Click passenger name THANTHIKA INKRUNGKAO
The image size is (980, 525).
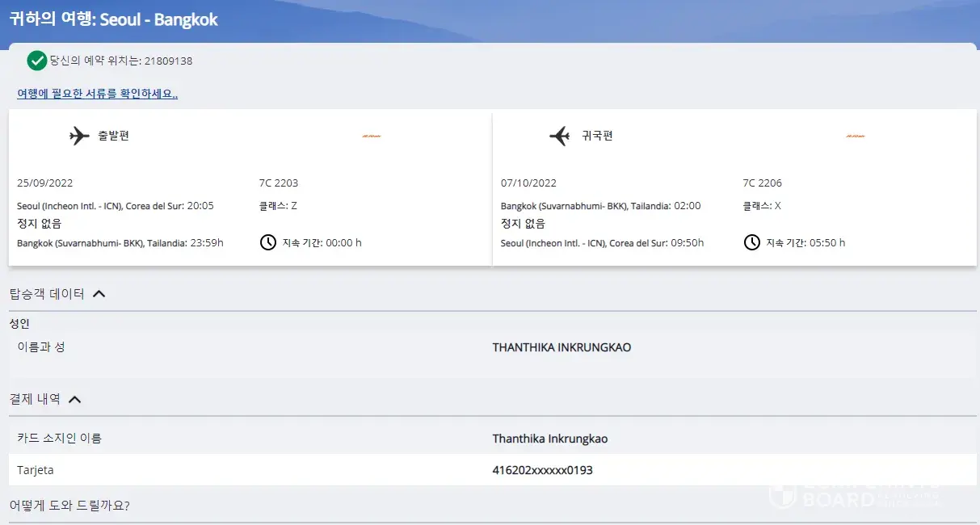[x=562, y=348]
